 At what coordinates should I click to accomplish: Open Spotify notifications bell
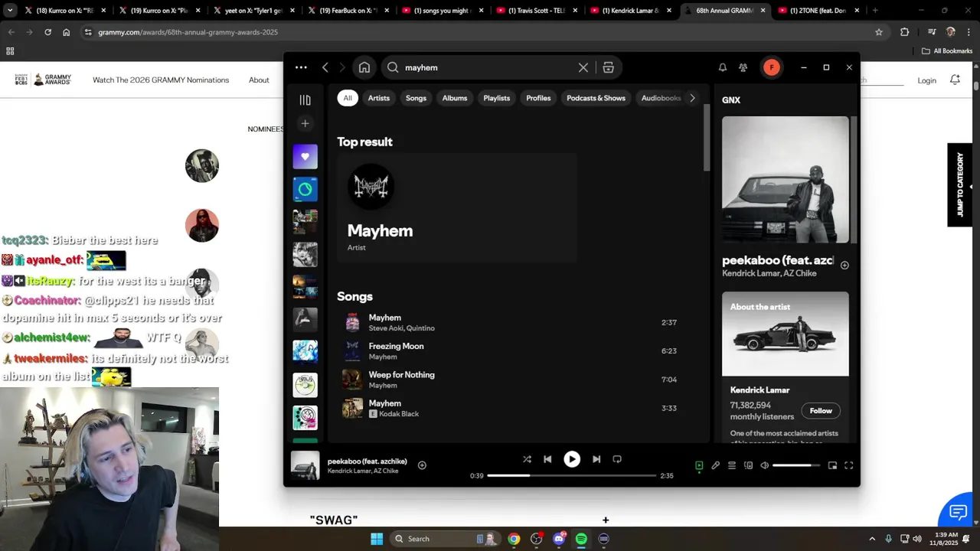722,67
